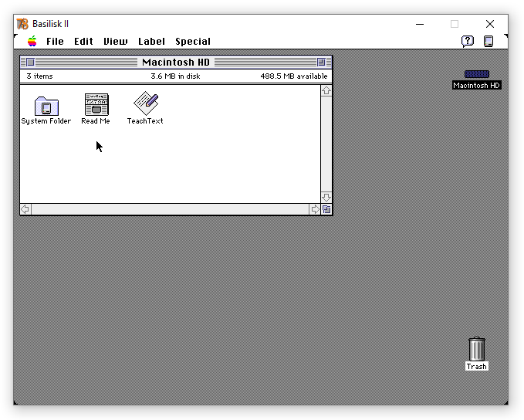524x420 pixels.
Task: Click the Macintosh HD desktop icon label
Action: tap(477, 85)
